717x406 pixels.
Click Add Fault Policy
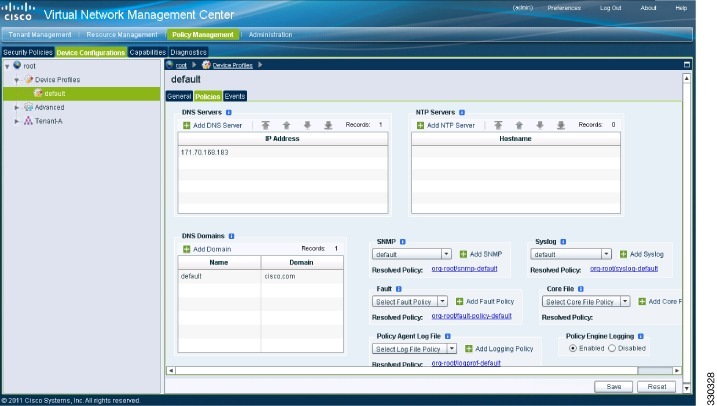click(485, 302)
